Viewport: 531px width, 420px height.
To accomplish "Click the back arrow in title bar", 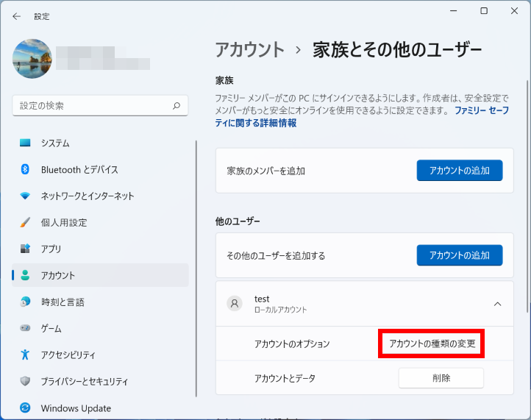I will [17, 15].
